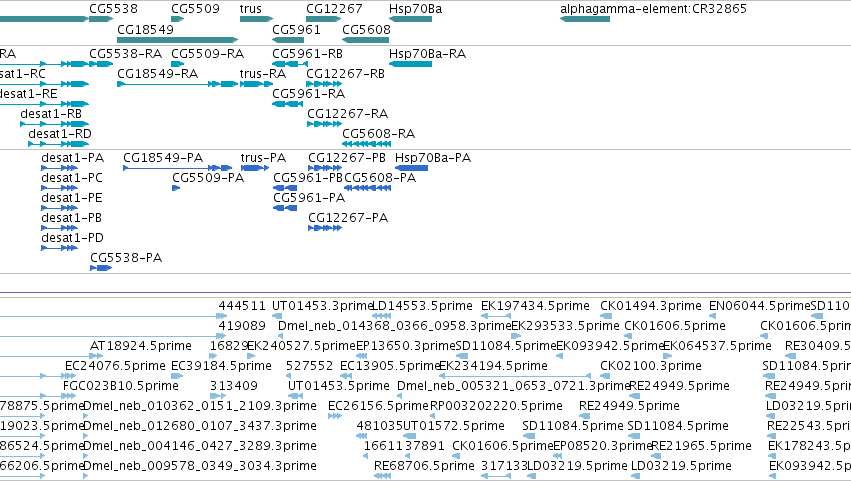Click the EK234194.5prime EST label

point(493,366)
